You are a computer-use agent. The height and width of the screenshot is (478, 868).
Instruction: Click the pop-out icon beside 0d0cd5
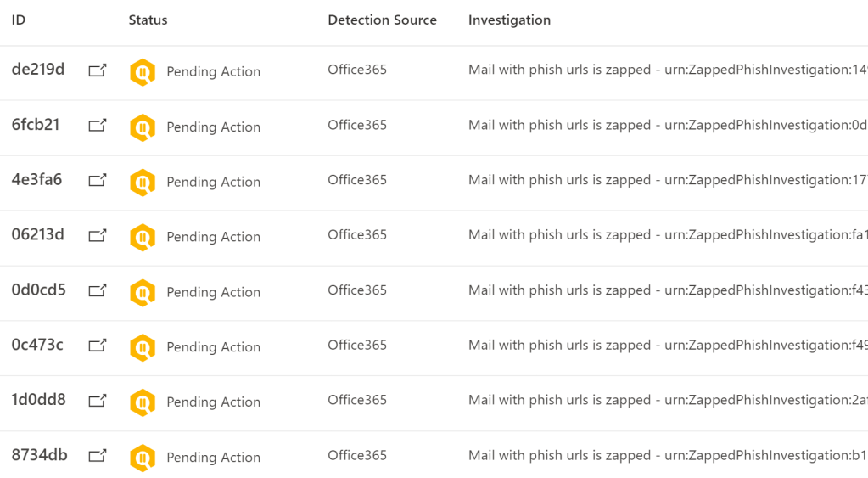coord(98,291)
